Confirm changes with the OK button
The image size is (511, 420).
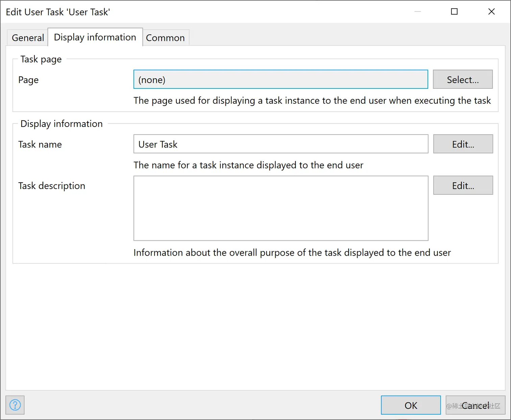[411, 405]
